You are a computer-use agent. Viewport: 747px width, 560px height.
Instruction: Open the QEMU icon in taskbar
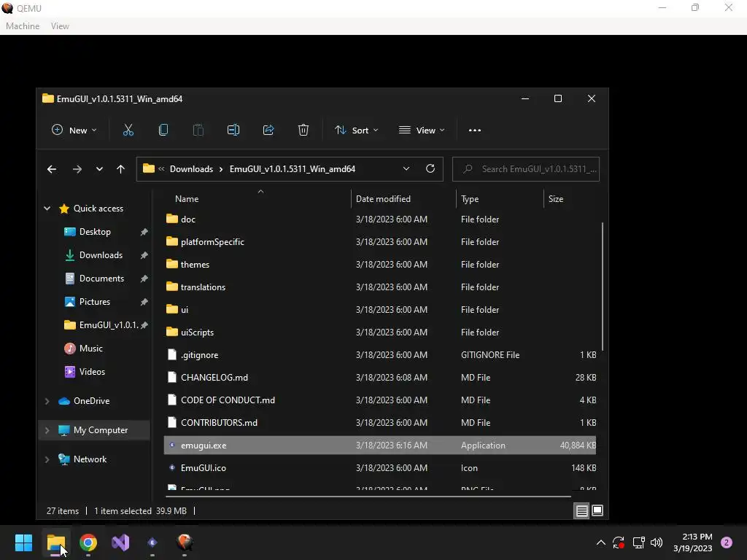coord(185,542)
